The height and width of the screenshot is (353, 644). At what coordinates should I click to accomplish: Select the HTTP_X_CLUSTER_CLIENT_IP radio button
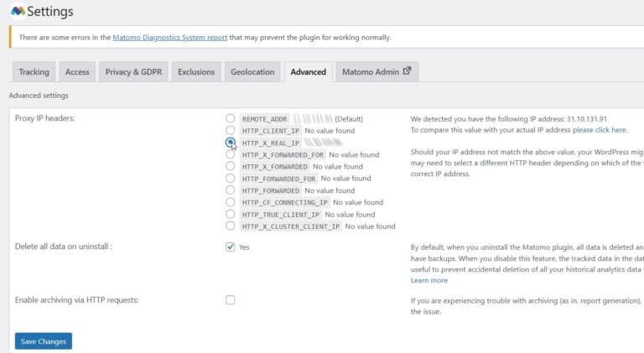231,226
